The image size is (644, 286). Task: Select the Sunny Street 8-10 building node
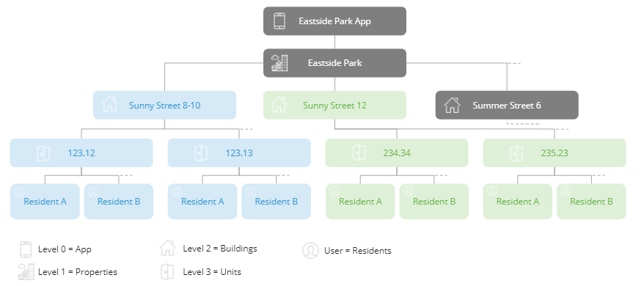click(165, 105)
